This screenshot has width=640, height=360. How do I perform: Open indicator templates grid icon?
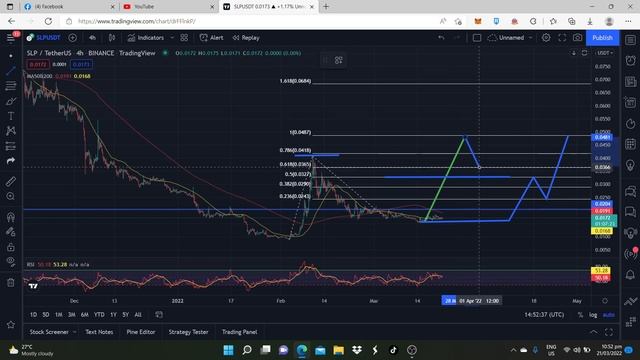pos(184,38)
